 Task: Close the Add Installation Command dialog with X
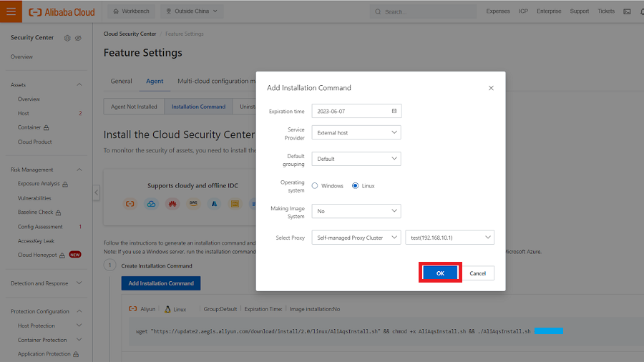[x=491, y=88]
